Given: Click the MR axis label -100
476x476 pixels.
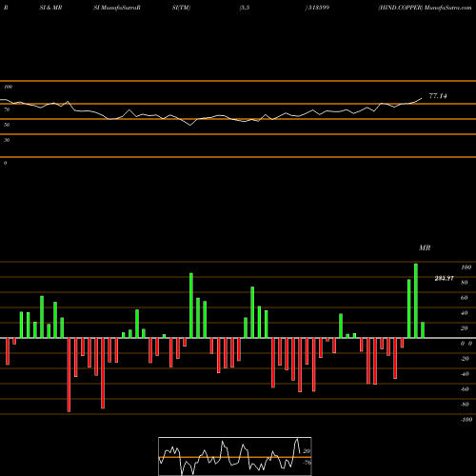Looking at the screenshot, I should (x=466, y=420).
